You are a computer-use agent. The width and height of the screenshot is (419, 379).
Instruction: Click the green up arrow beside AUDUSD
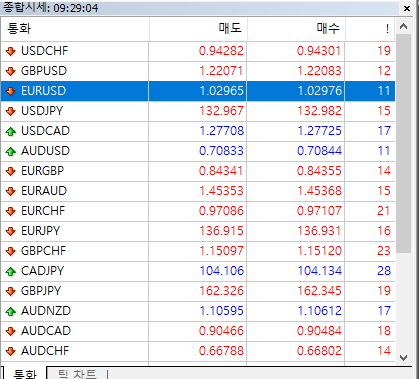[11, 151]
